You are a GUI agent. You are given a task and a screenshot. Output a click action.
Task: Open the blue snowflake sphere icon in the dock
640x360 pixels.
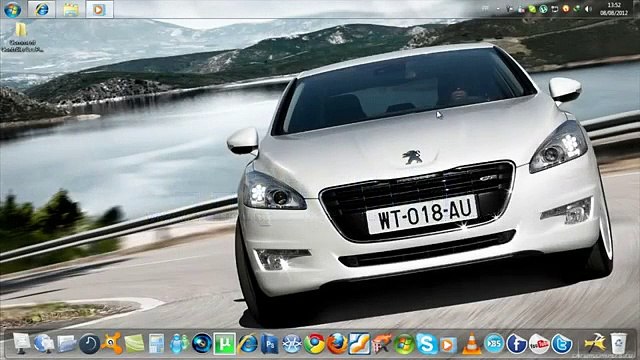[x=292, y=344]
